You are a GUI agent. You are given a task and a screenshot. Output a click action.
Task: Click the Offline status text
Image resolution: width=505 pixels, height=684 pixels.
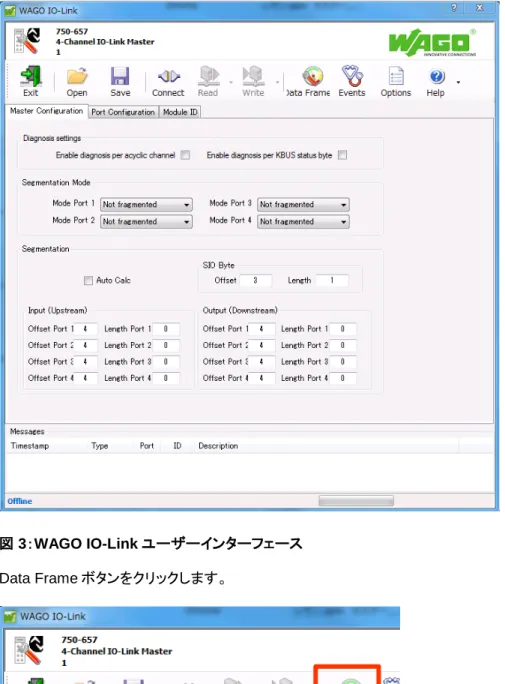tap(20, 501)
